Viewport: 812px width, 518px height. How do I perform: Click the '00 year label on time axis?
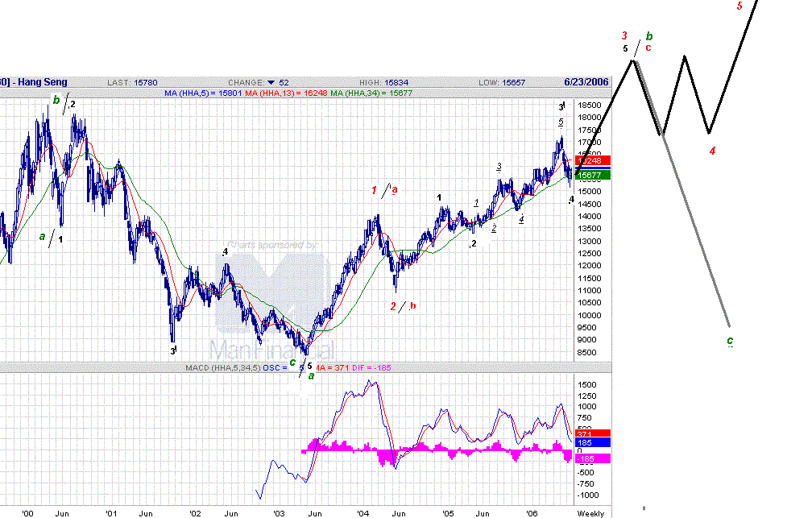point(27,513)
